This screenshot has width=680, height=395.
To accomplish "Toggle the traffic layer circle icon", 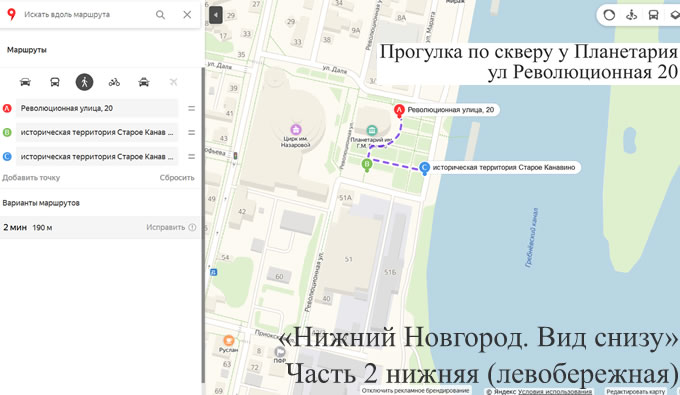I will [609, 15].
